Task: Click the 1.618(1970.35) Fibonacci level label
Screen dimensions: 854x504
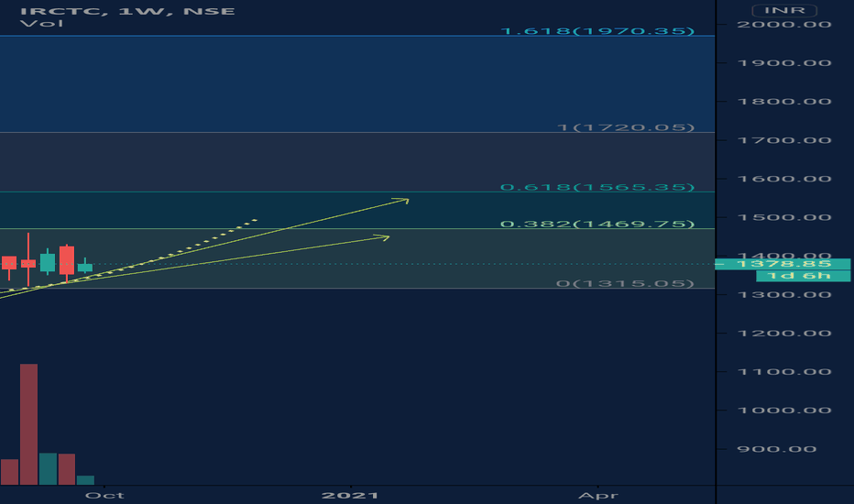Action: [x=597, y=30]
